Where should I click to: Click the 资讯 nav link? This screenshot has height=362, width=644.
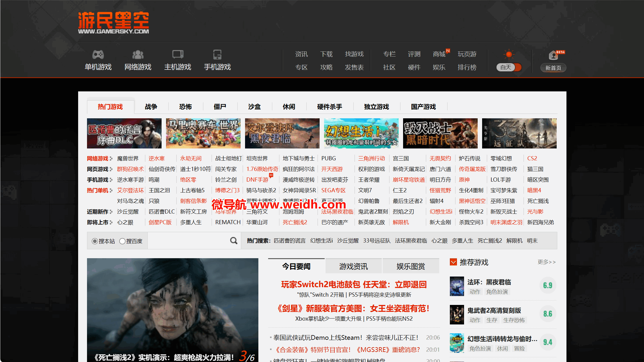(x=301, y=54)
